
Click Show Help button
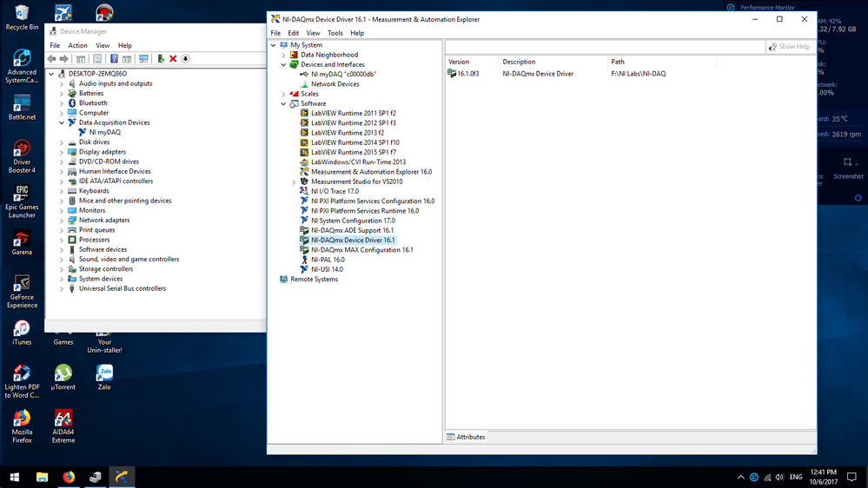coord(790,47)
